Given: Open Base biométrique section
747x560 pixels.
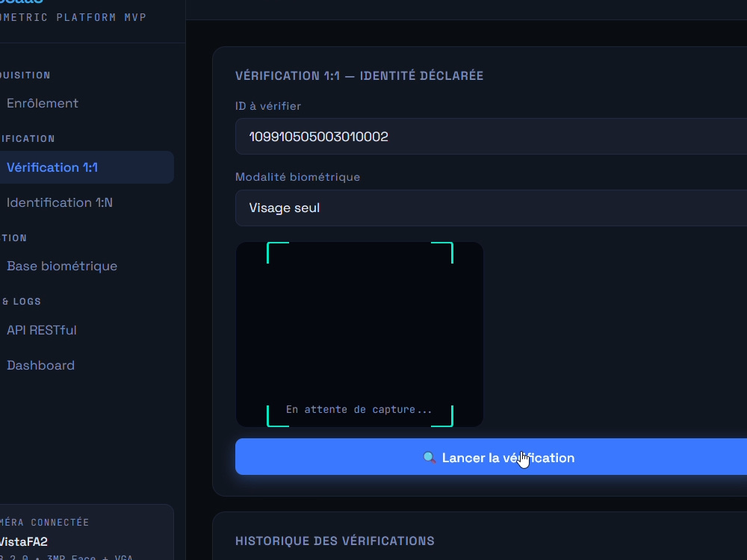Looking at the screenshot, I should pos(62,266).
